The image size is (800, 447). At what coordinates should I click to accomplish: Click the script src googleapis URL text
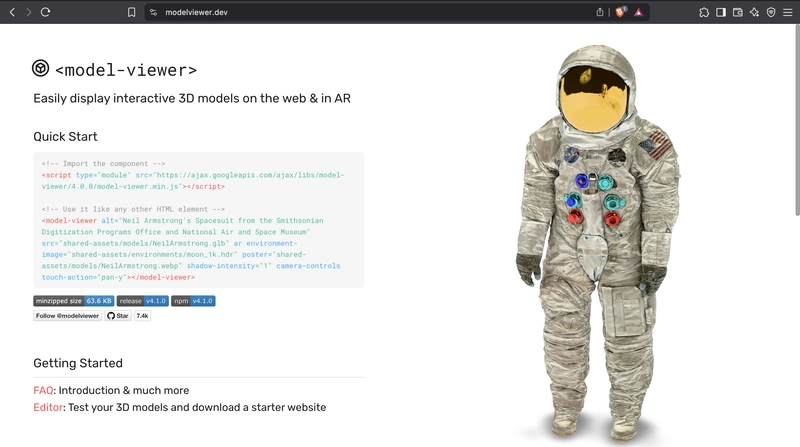(x=193, y=181)
